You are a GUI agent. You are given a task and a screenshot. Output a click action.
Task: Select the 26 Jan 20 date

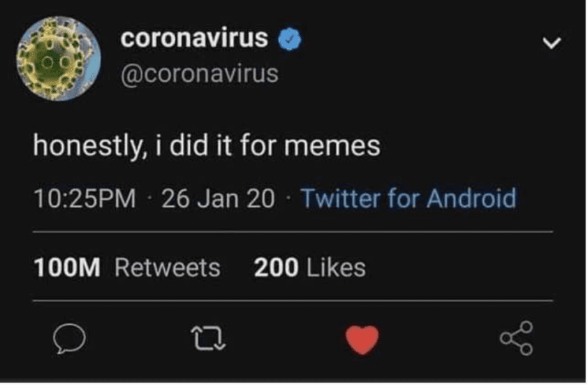218,198
